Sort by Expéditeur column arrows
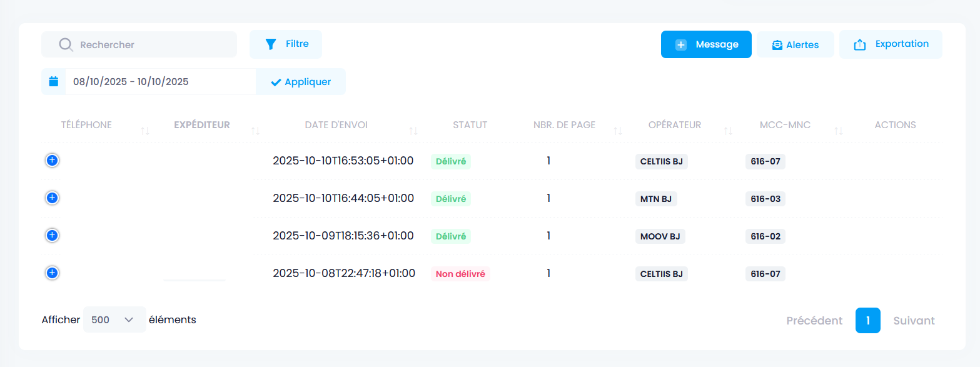Screen dimensions: 980x367 click(x=255, y=131)
